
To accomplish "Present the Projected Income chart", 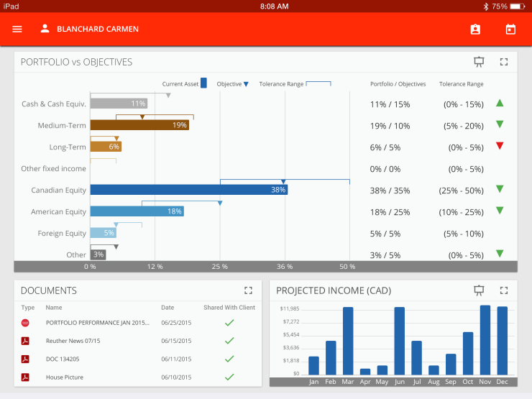I will click(x=480, y=290).
